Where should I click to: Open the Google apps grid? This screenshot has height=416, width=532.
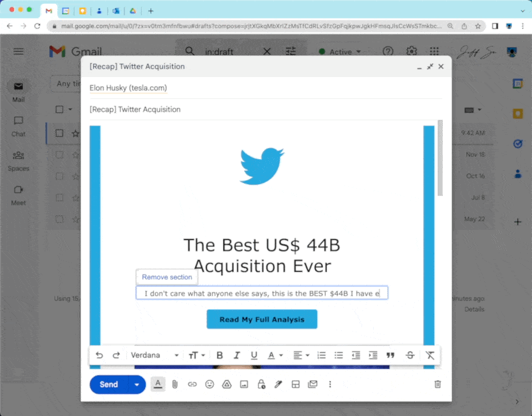click(x=434, y=51)
